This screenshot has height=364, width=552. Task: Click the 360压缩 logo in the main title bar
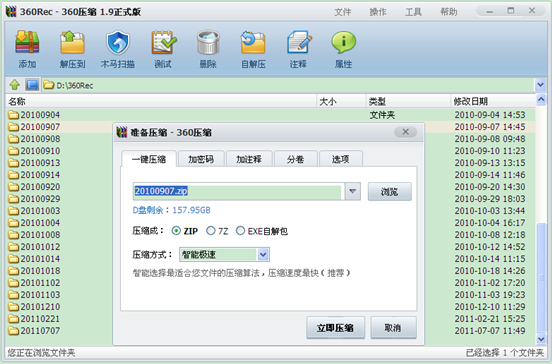pyautogui.click(x=11, y=12)
